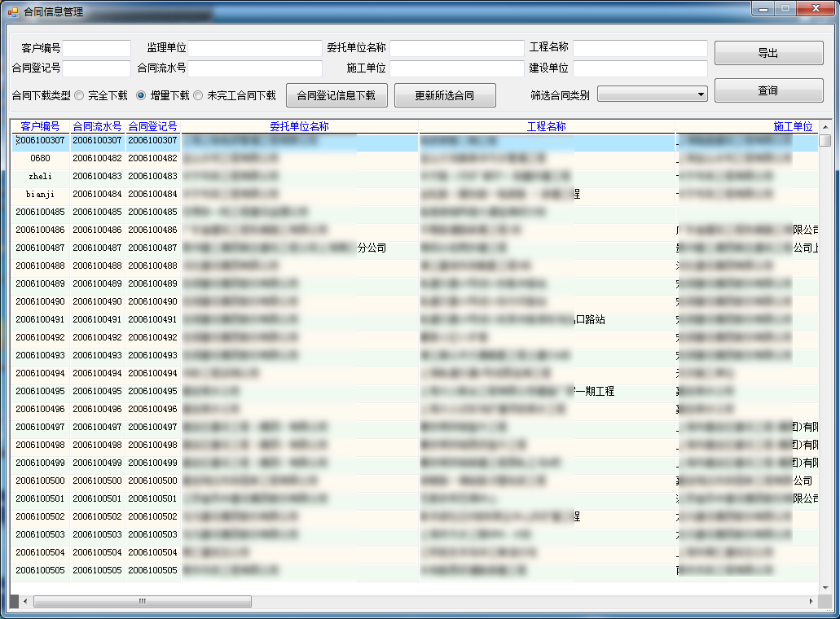This screenshot has height=619, width=840.
Task: Click the 委托单位名称 column header
Action: (299, 126)
